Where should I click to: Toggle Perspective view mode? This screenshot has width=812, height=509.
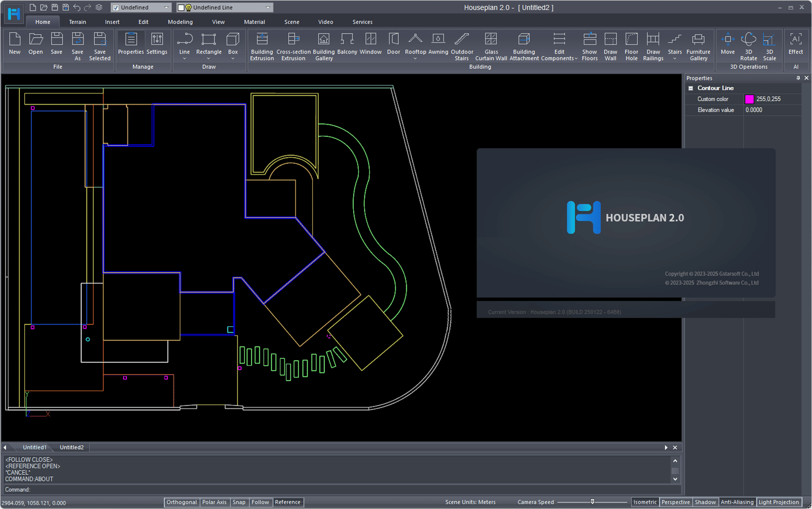point(675,502)
